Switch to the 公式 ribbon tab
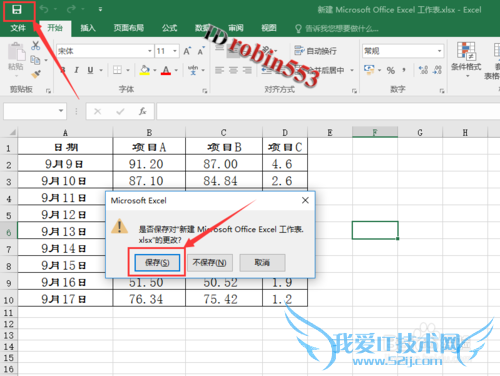The image size is (500, 376). tap(169, 28)
